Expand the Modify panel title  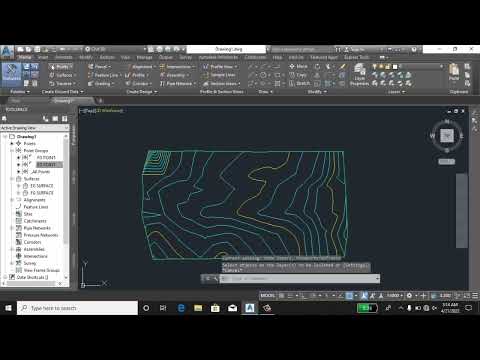(317, 92)
